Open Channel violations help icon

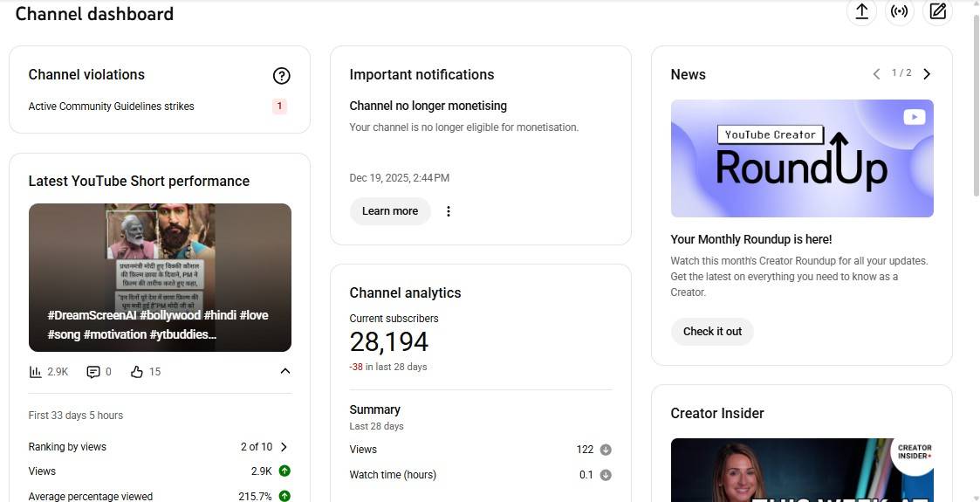[281, 76]
